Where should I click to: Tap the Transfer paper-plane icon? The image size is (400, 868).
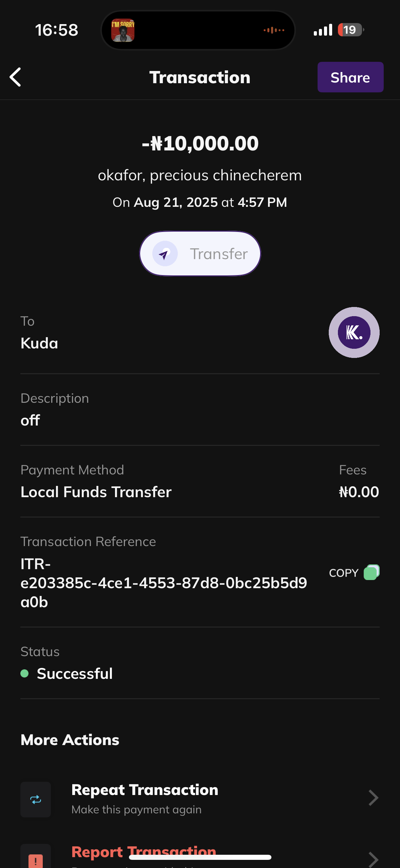click(165, 254)
